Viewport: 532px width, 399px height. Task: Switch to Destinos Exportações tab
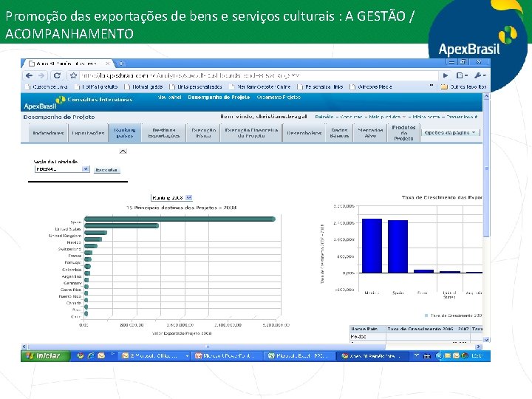click(164, 133)
